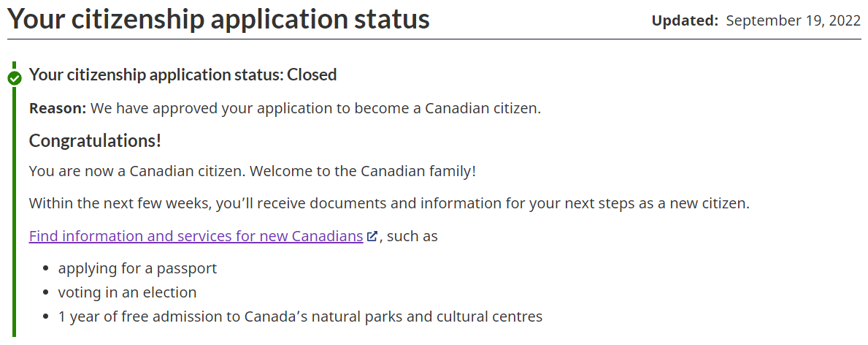Click the September 19, 2022 date
Screen dimensions: 868x345
click(x=794, y=21)
